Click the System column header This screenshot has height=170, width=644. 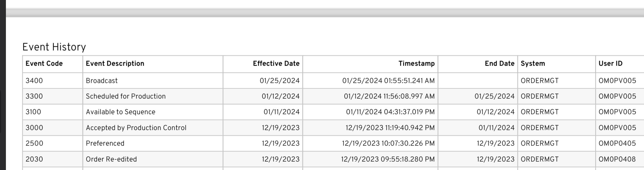[533, 64]
